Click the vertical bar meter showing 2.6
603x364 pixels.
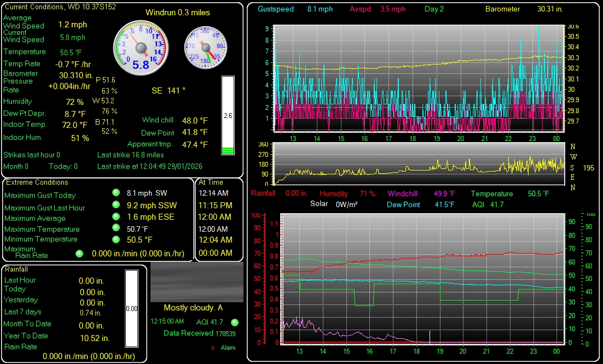point(228,115)
